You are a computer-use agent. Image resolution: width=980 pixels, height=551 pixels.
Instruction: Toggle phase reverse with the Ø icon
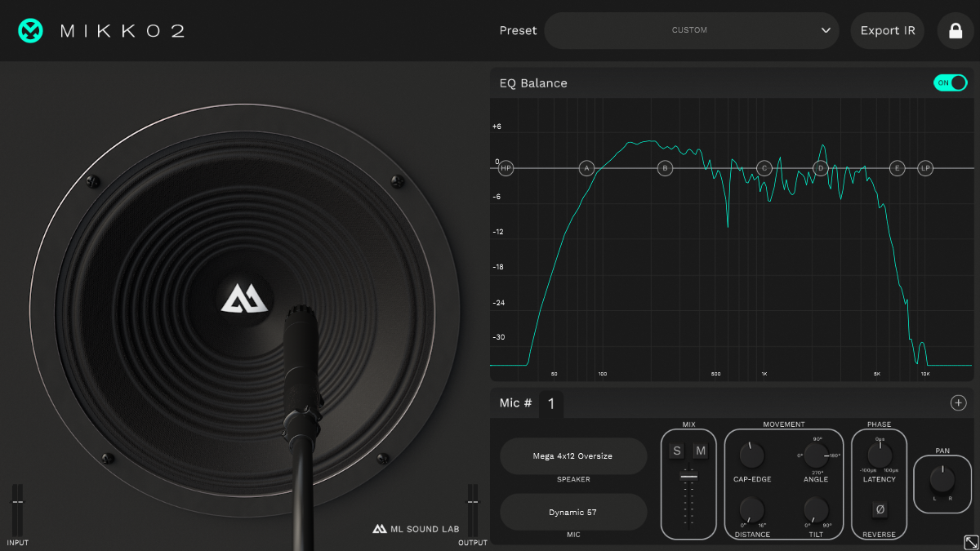point(879,509)
